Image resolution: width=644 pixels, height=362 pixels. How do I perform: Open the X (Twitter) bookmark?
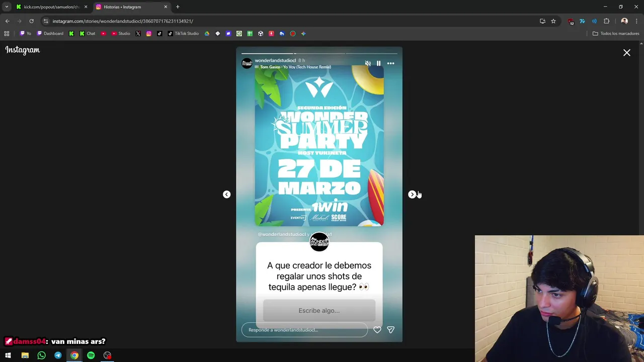coord(138,34)
